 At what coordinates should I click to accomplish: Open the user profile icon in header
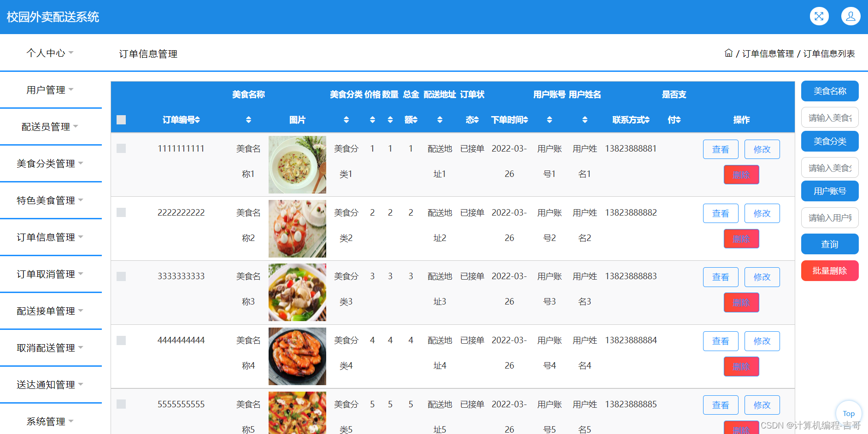coord(850,16)
